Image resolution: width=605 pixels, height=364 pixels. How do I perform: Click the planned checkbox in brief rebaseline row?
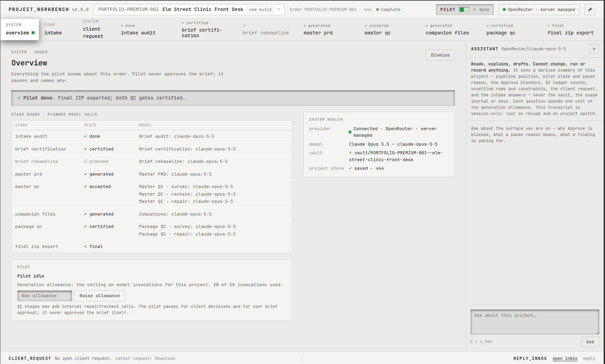tap(85, 161)
